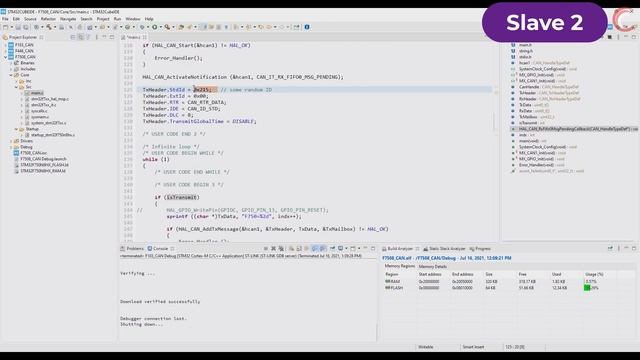Click Writable in the status bar
Viewport: 640px width, 360px height.
(426, 347)
